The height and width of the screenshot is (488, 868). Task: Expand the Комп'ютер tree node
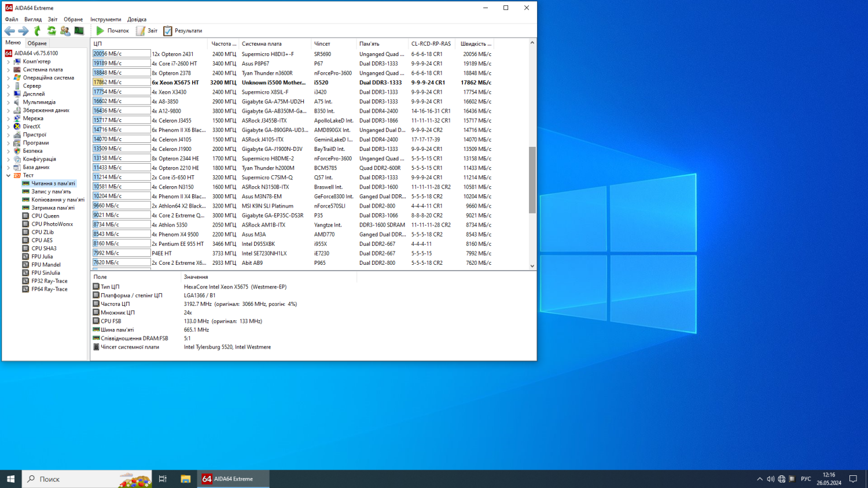(8, 61)
